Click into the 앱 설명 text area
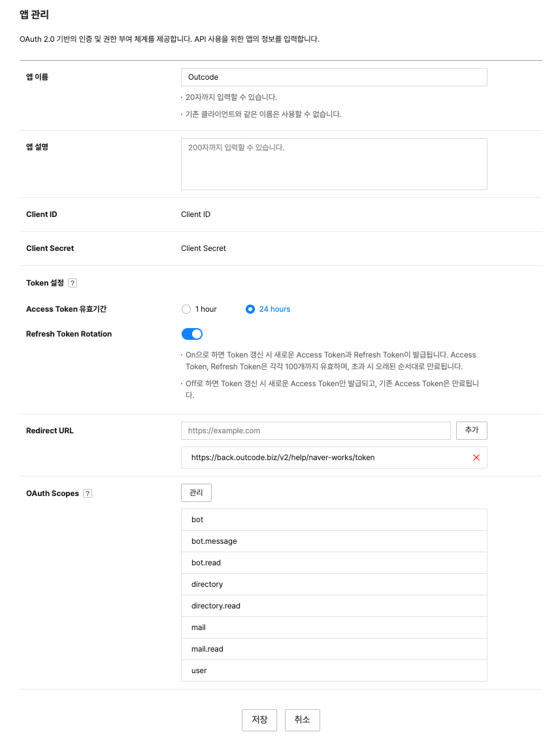The height and width of the screenshot is (749, 560). click(334, 164)
